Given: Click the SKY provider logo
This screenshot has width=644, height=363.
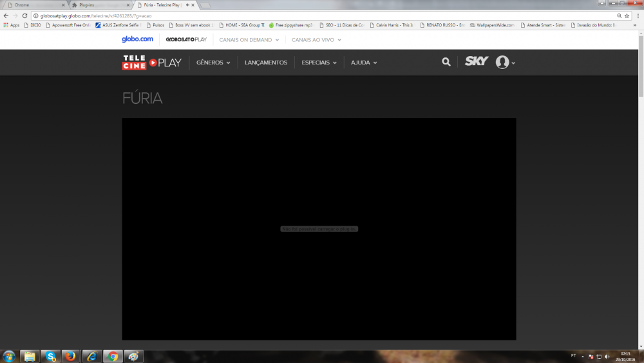Looking at the screenshot, I should (477, 62).
